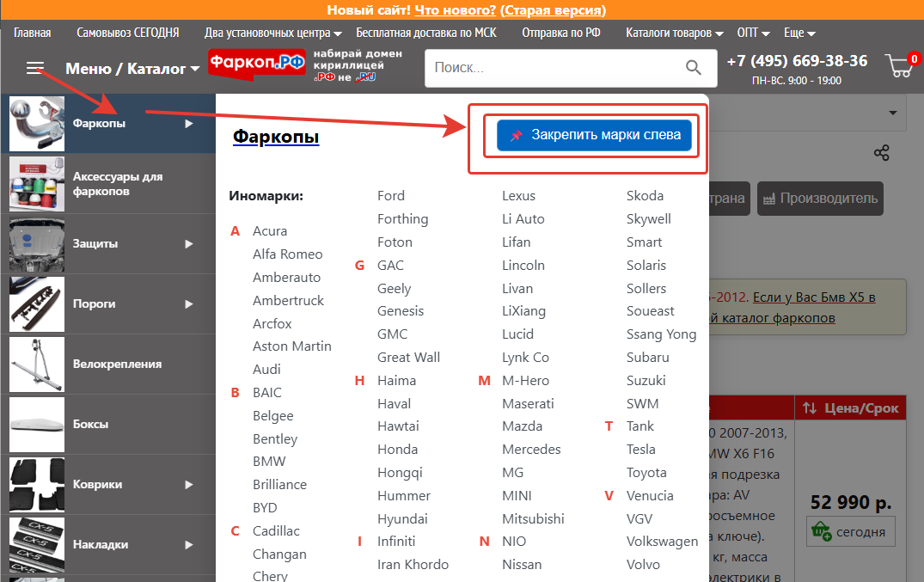Select the Geely brand
Viewport: 924px width, 582px height.
(395, 289)
